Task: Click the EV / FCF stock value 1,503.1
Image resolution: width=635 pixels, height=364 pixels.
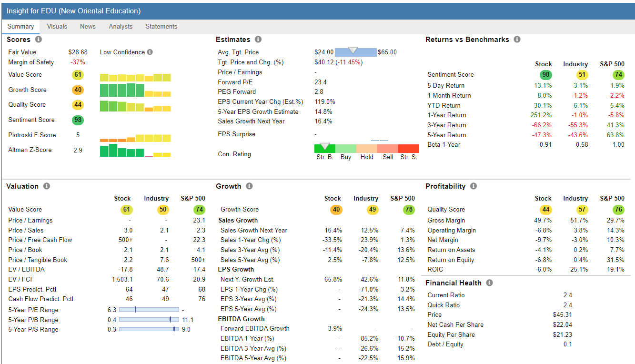Action: pos(122,280)
